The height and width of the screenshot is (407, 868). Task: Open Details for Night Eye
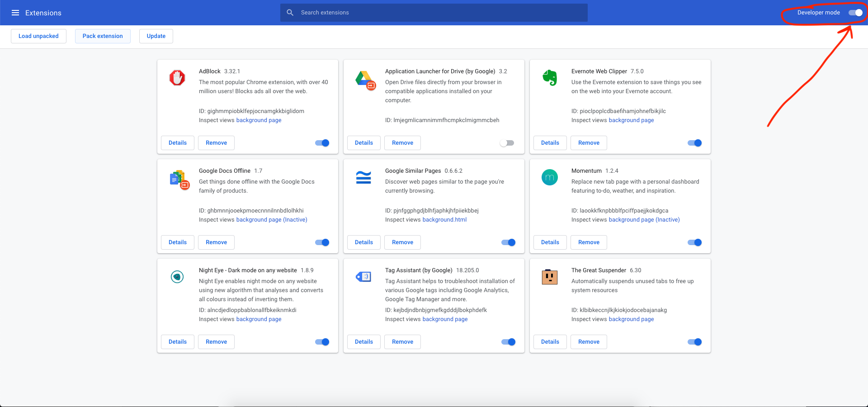[x=178, y=342]
